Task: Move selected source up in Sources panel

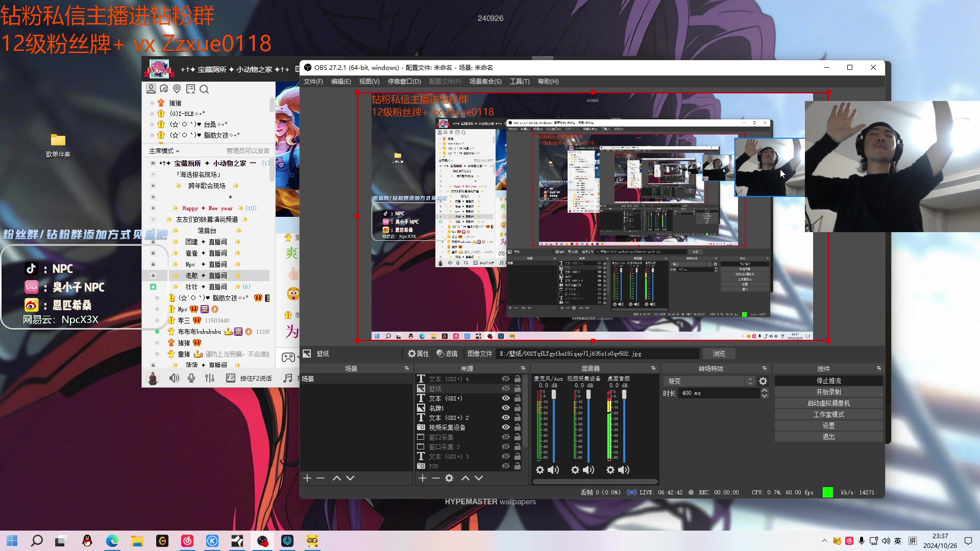Action: [x=465, y=478]
